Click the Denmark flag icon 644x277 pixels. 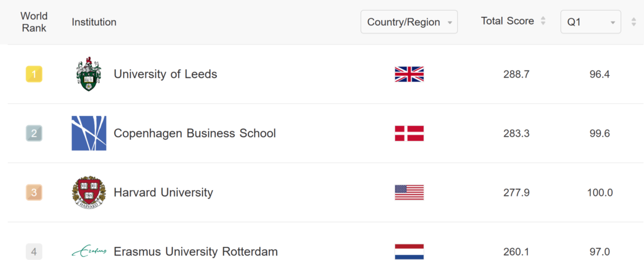tap(409, 133)
